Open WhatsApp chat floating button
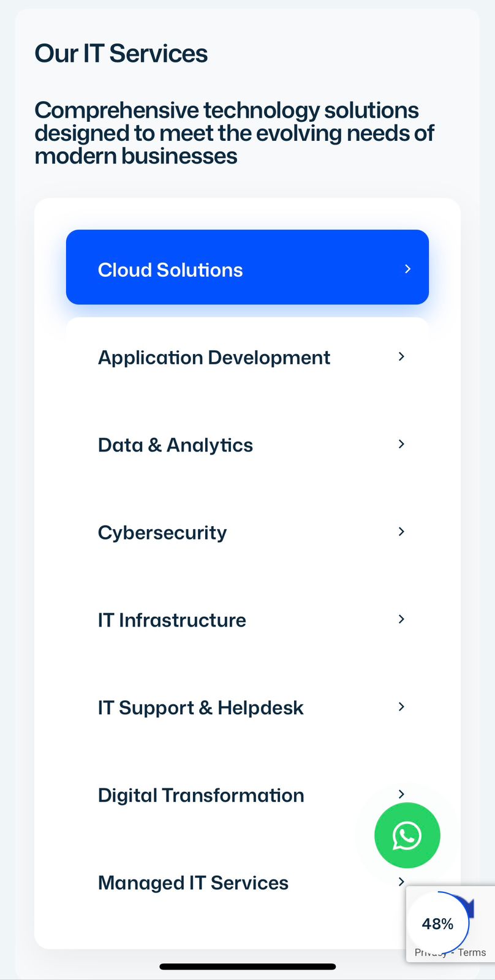495x980 pixels. (407, 835)
